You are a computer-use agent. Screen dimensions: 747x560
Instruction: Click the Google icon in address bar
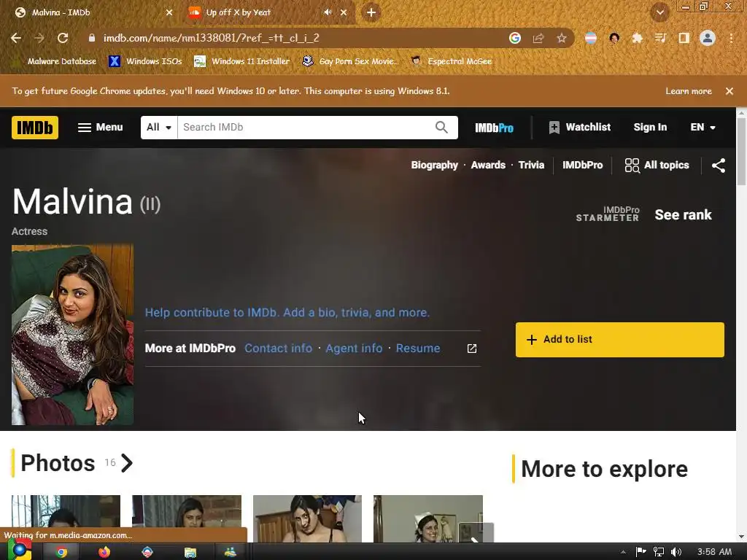[x=515, y=38]
